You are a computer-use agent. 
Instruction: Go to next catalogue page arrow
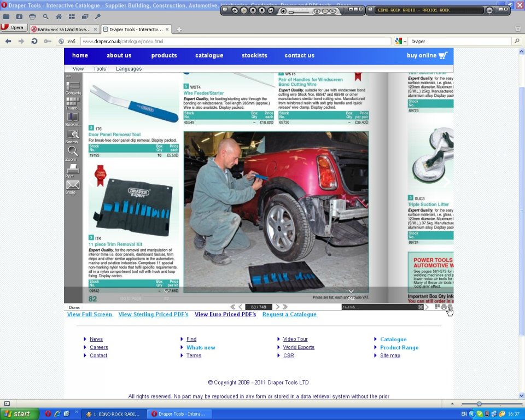pos(277,307)
